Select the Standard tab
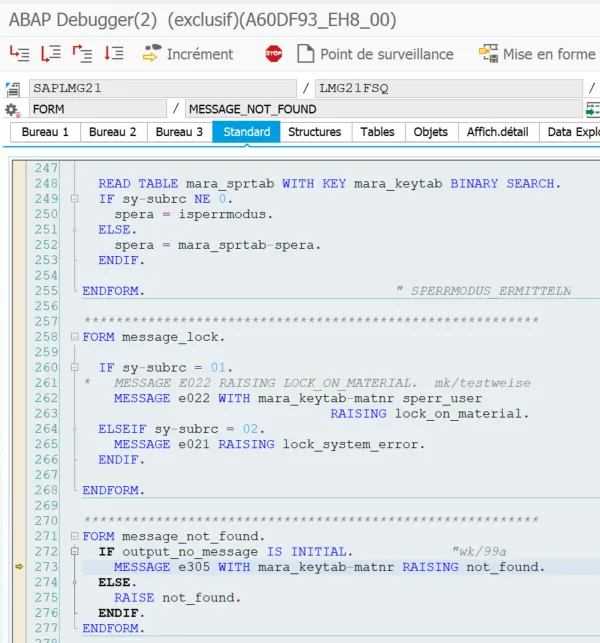This screenshot has width=600, height=643. click(x=246, y=132)
